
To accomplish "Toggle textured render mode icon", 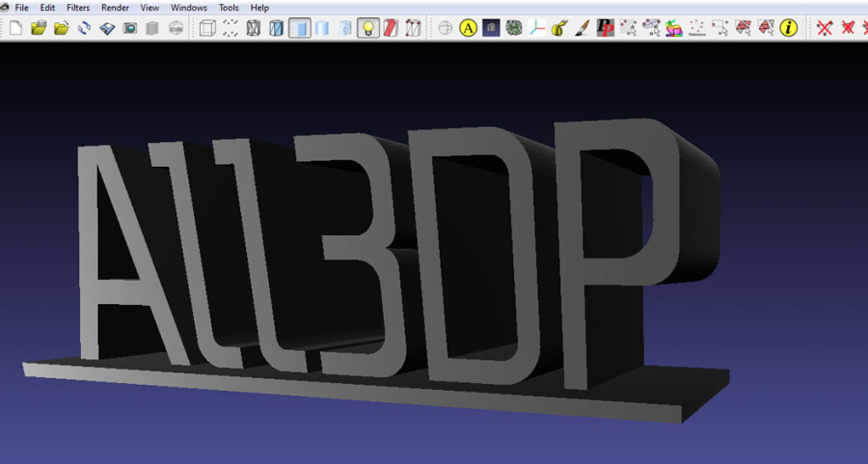I will 345,28.
